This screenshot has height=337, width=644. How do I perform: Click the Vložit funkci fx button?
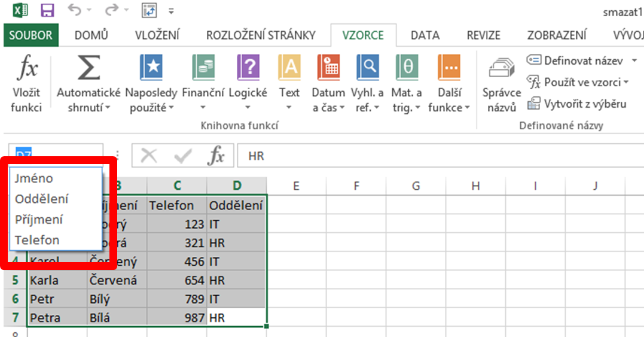pos(27,83)
